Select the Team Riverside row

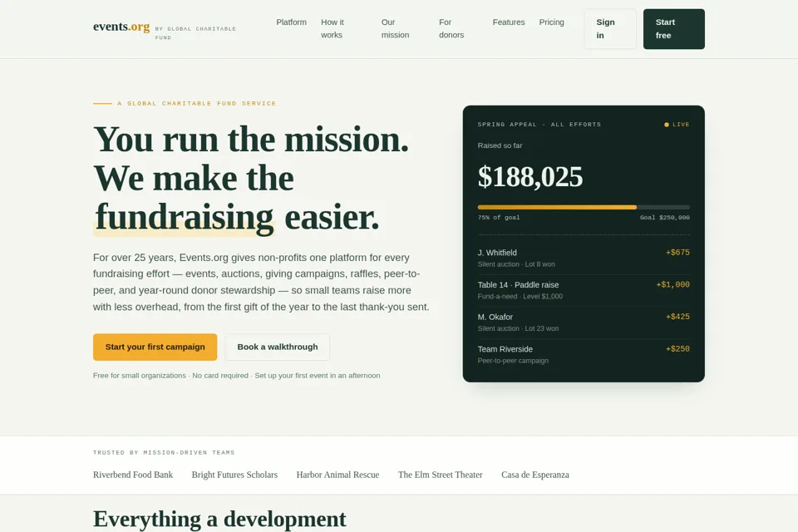click(584, 354)
